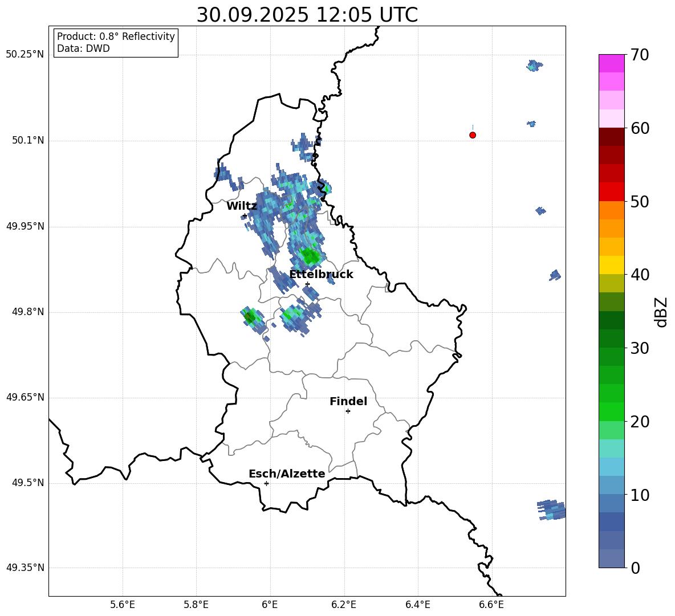
Task: Select the Wiltz city label
Action: click(x=242, y=206)
